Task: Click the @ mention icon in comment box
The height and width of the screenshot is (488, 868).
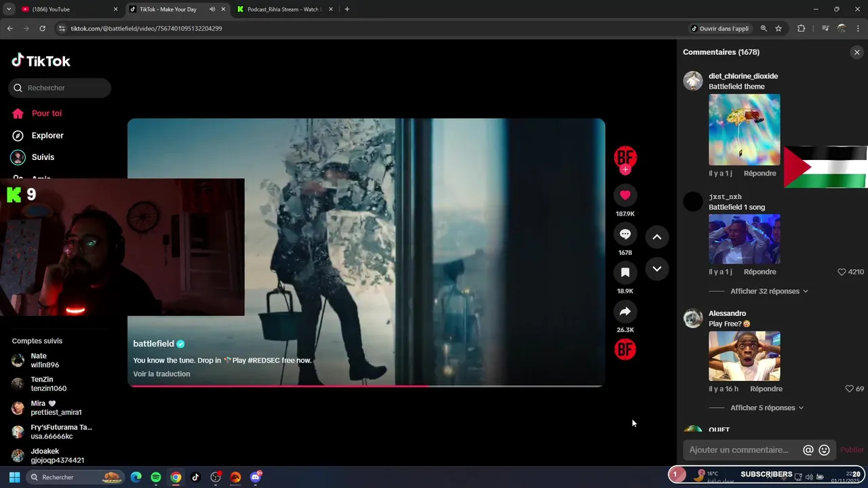Action: click(808, 450)
